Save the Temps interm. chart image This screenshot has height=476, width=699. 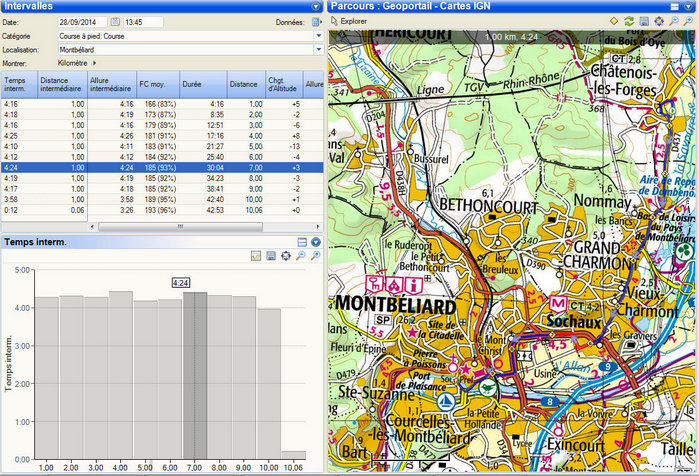[x=271, y=255]
